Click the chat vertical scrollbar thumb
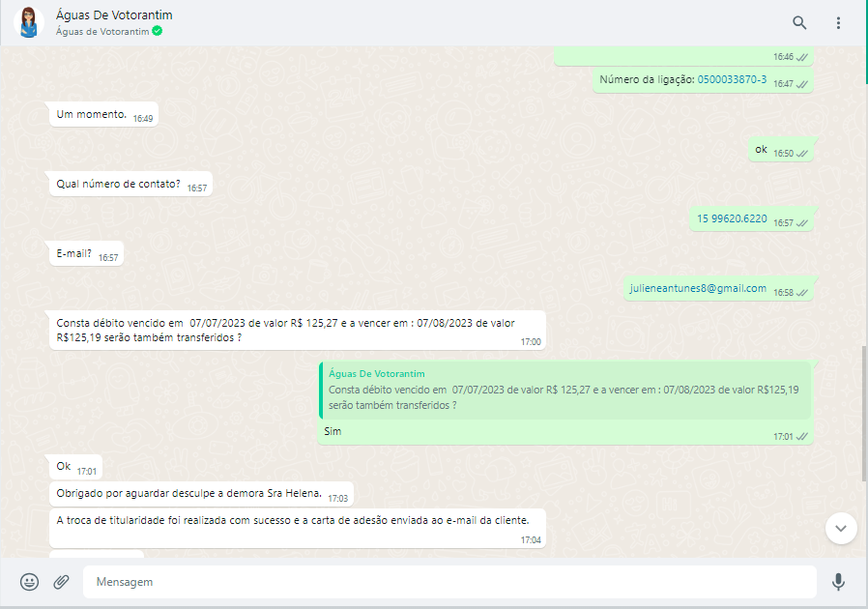This screenshot has width=868, height=609. coord(864,414)
